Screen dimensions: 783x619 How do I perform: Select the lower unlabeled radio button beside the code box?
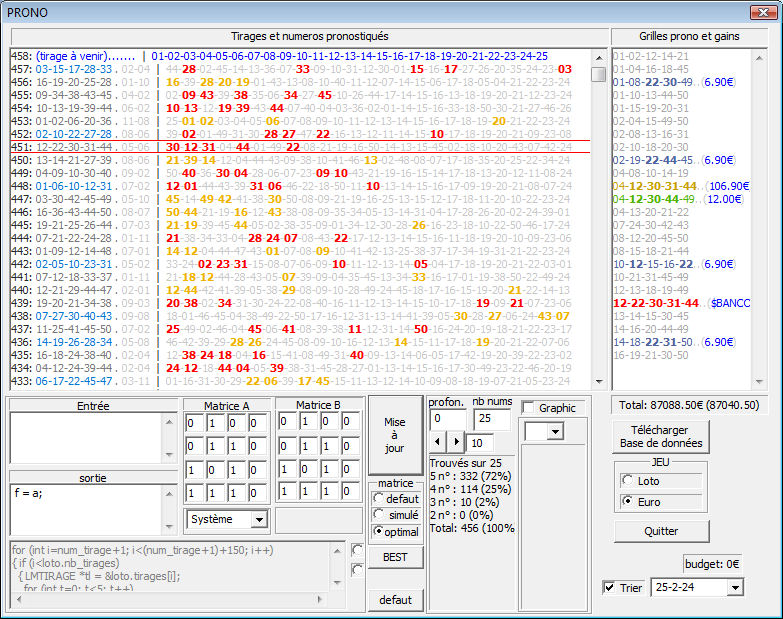pyautogui.click(x=357, y=570)
